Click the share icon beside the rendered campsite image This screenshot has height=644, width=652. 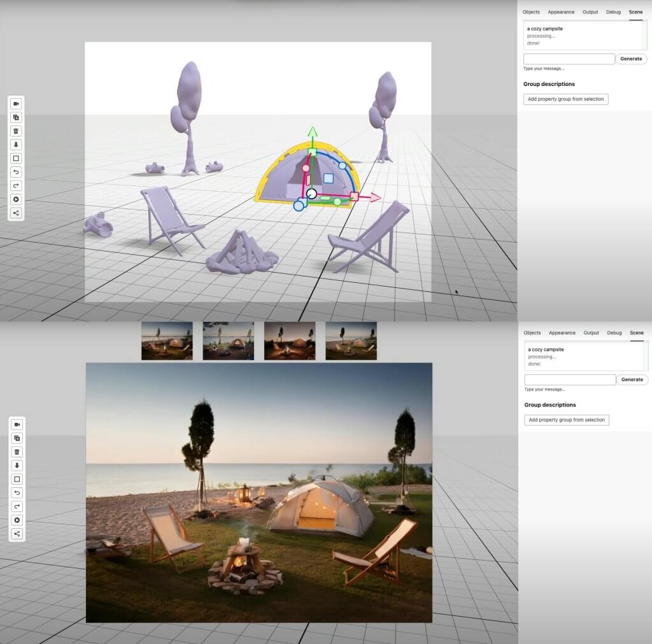17,534
